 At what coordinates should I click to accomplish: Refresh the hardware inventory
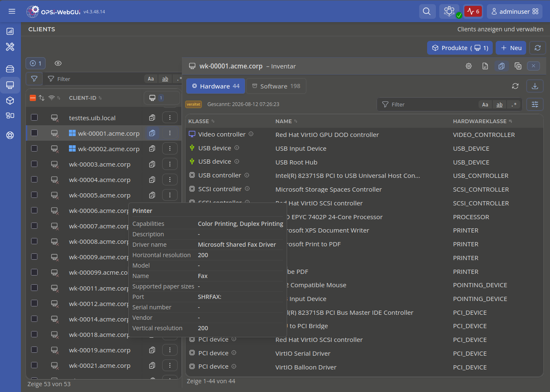pyautogui.click(x=515, y=86)
